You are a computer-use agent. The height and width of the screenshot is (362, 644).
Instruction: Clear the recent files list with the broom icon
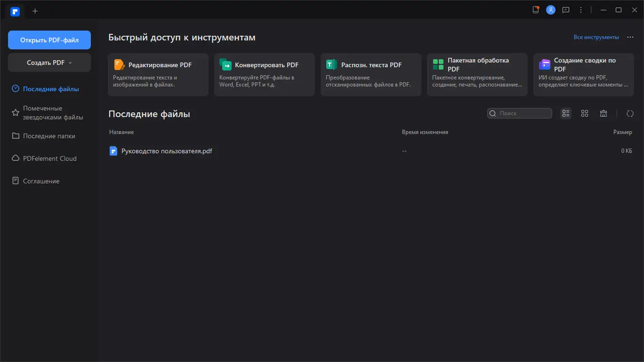pos(604,113)
